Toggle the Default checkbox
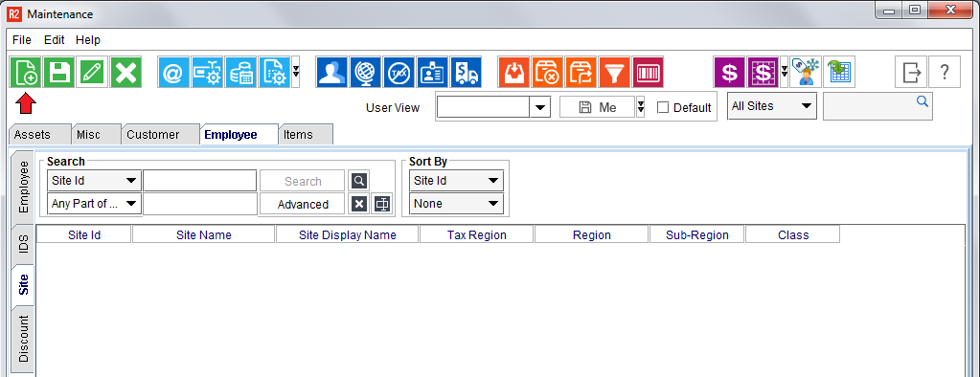 coord(663,107)
